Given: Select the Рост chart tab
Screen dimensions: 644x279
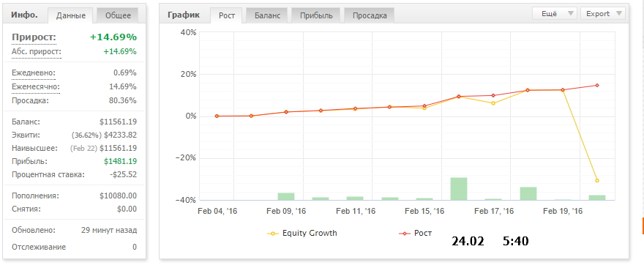Looking at the screenshot, I should click(227, 15).
